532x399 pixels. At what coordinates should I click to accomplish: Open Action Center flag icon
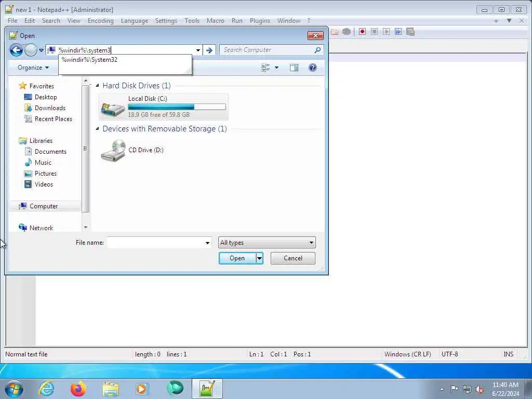pos(454,389)
